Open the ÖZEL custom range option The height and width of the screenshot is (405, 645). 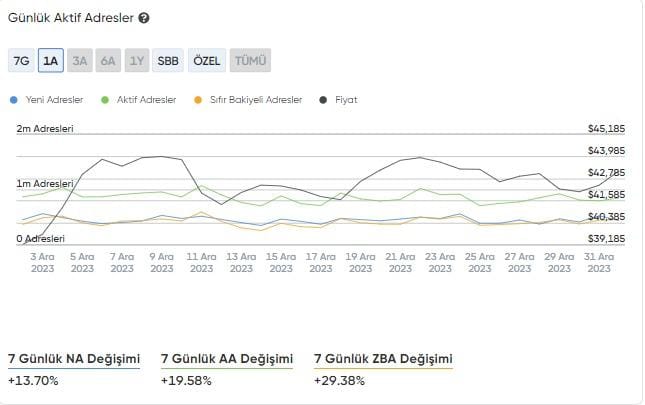(206, 61)
